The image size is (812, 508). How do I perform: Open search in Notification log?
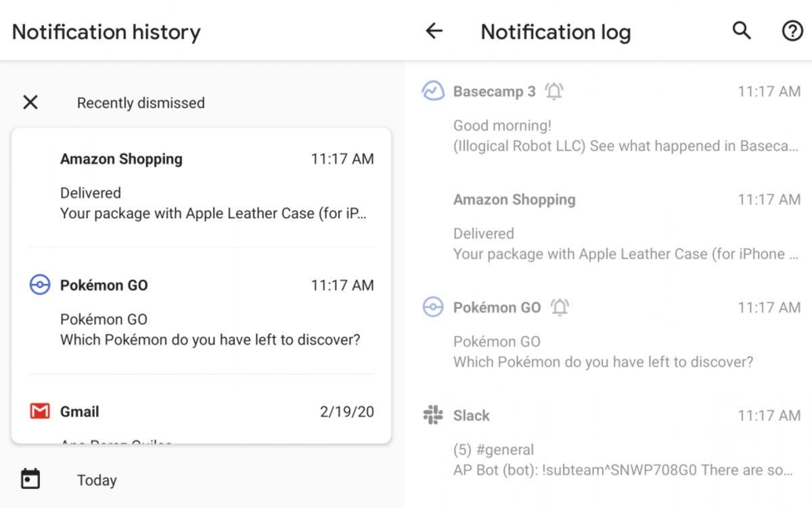[x=741, y=31]
